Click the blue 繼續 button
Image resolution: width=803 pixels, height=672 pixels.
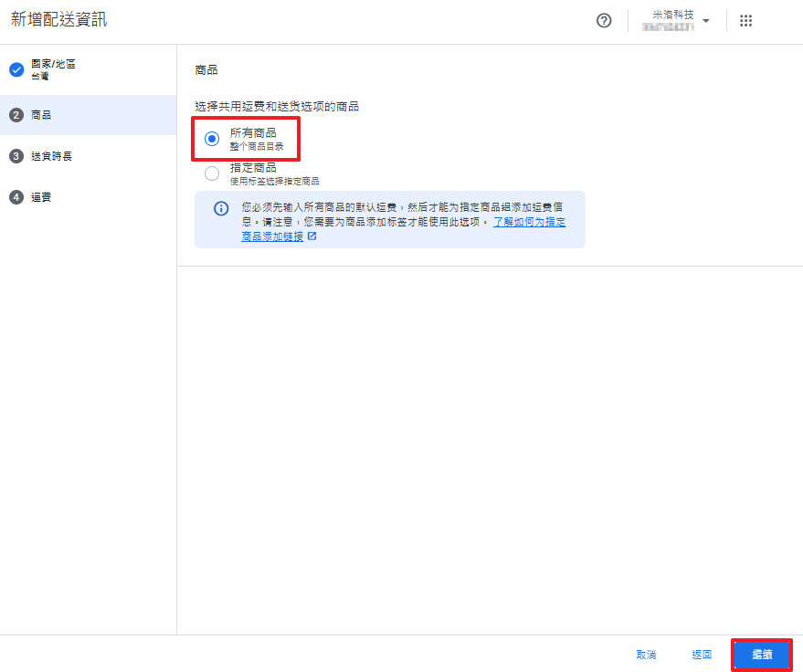click(762, 655)
